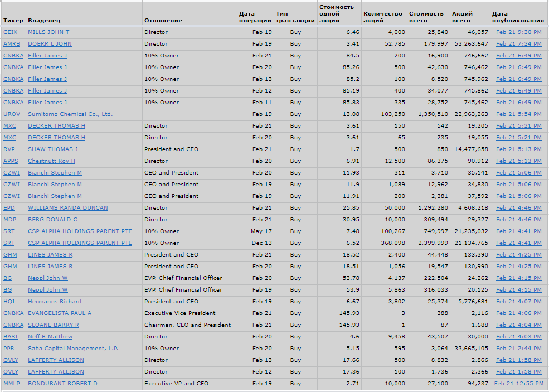The image size is (549, 392).
Task: Open Feb 21 5:13 PM link in APPS row
Action: (x=518, y=161)
